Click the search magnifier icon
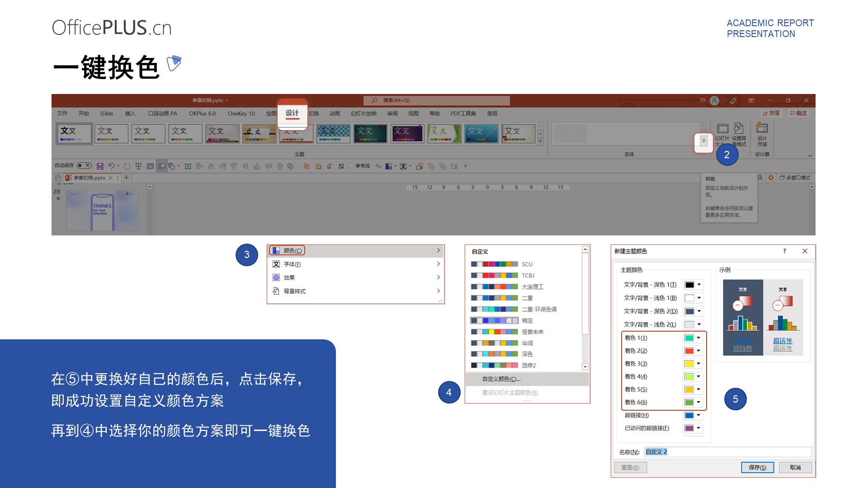The width and height of the screenshot is (868, 488). 374,100
